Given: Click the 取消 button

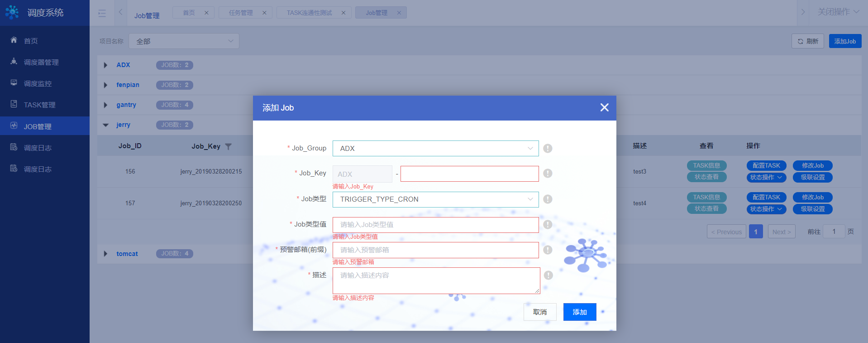Looking at the screenshot, I should click(540, 312).
